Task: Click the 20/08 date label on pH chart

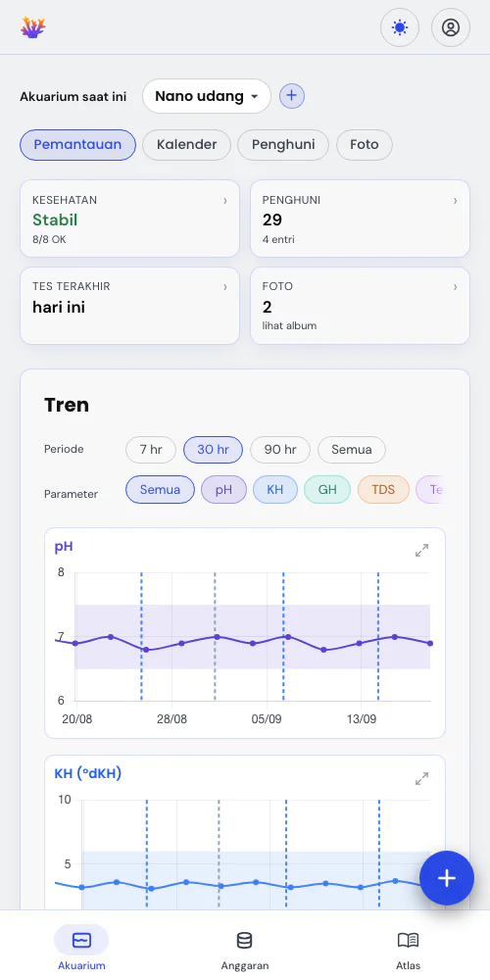Action: (x=76, y=719)
